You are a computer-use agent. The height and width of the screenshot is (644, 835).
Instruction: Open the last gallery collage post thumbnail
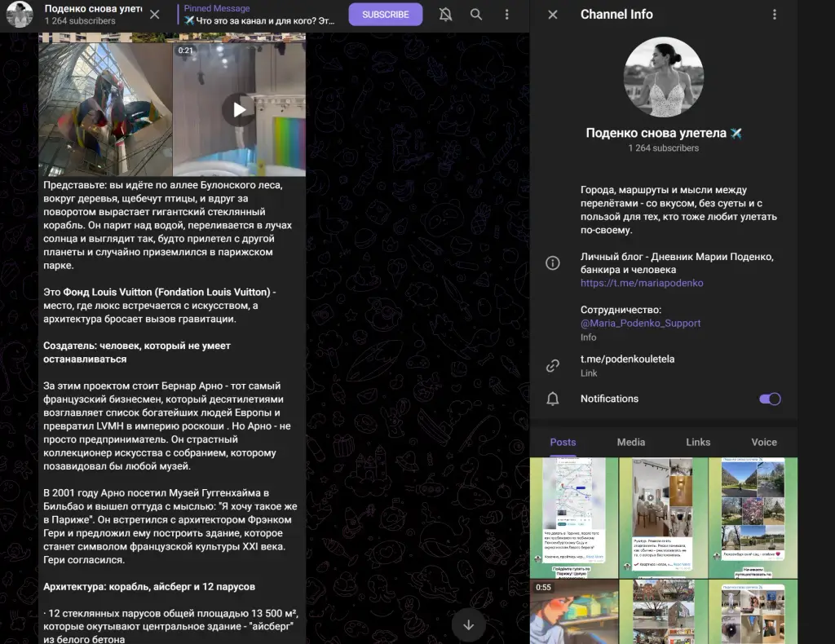coord(753,611)
